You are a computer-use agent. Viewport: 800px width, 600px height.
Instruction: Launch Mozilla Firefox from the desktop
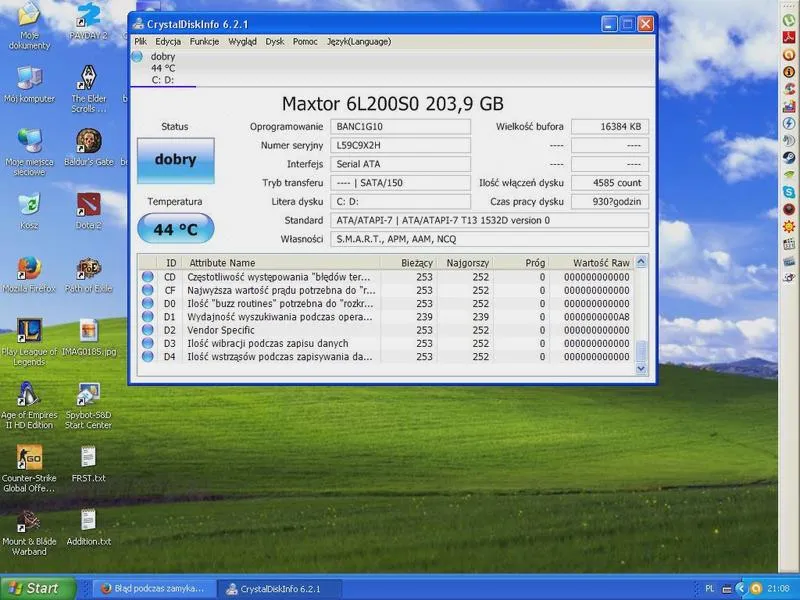(29, 274)
